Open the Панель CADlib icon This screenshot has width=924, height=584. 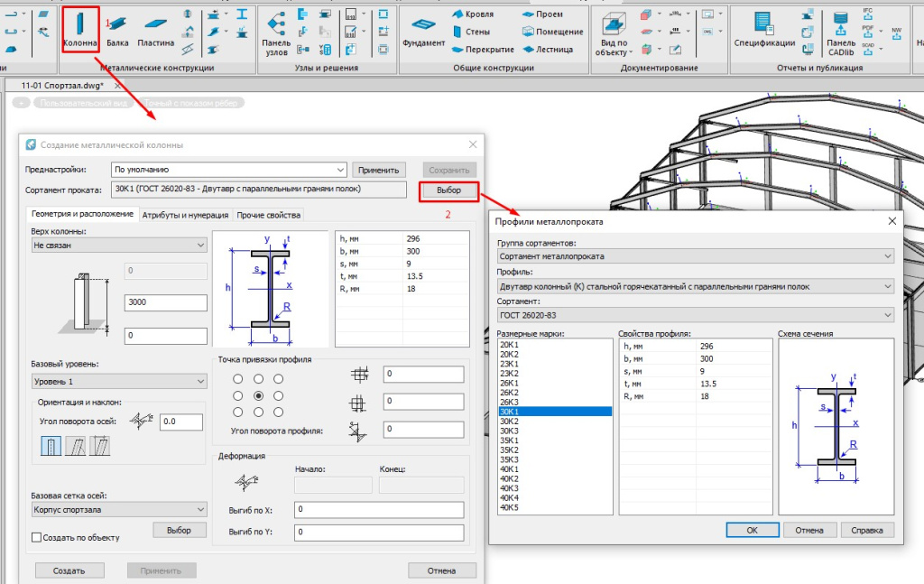point(841,27)
